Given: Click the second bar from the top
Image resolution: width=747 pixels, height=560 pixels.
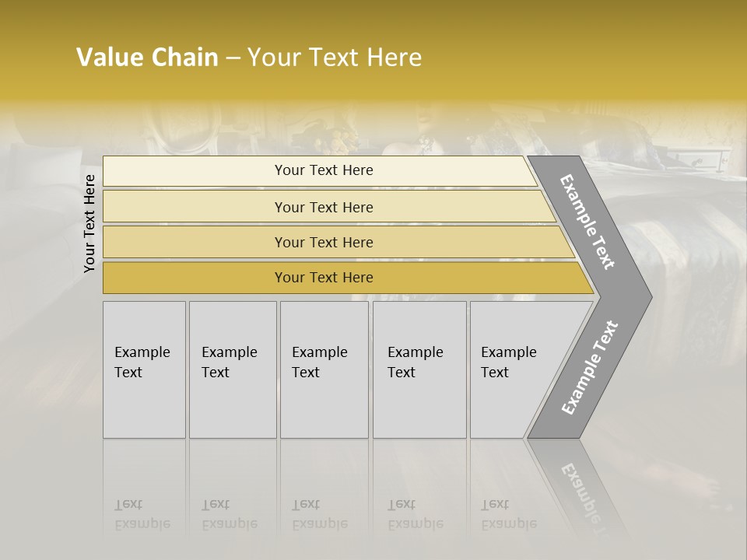Looking at the screenshot, I should coord(323,207).
